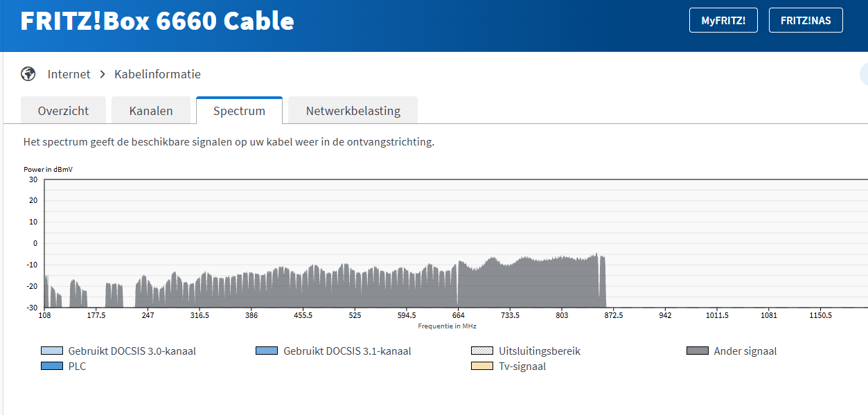Switch to the Kanalen tab
868x415 pixels.
(x=151, y=111)
